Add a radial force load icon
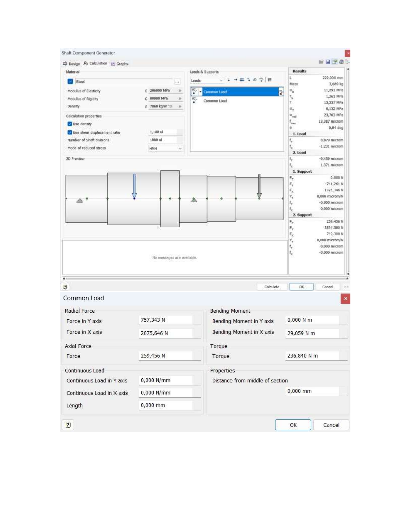 229,80
